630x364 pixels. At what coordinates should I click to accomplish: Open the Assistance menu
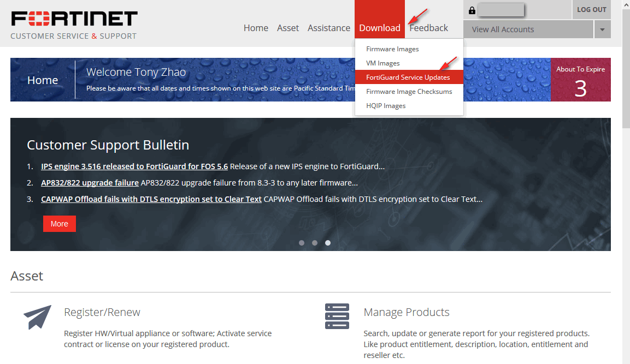point(329,28)
